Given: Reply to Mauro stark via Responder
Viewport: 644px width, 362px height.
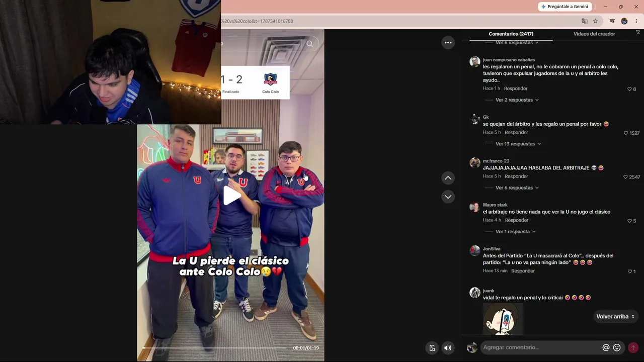Looking at the screenshot, I should coord(517,220).
